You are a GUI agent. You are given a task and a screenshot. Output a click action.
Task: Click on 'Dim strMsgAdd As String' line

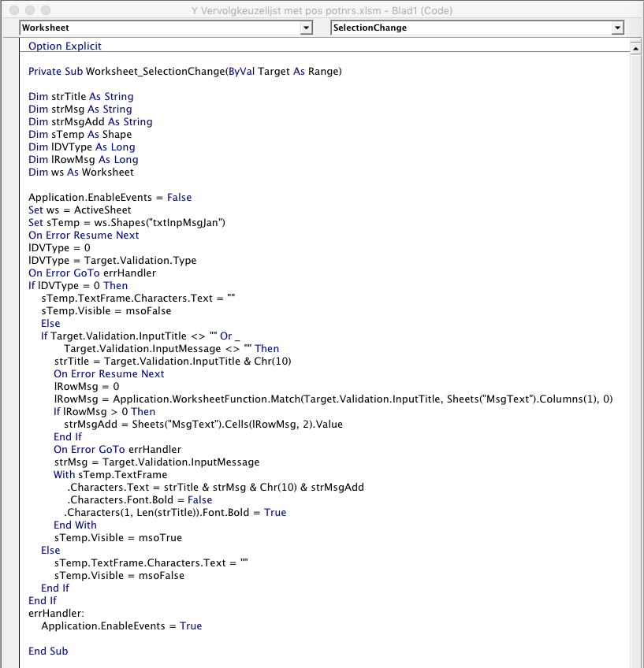pyautogui.click(x=91, y=122)
